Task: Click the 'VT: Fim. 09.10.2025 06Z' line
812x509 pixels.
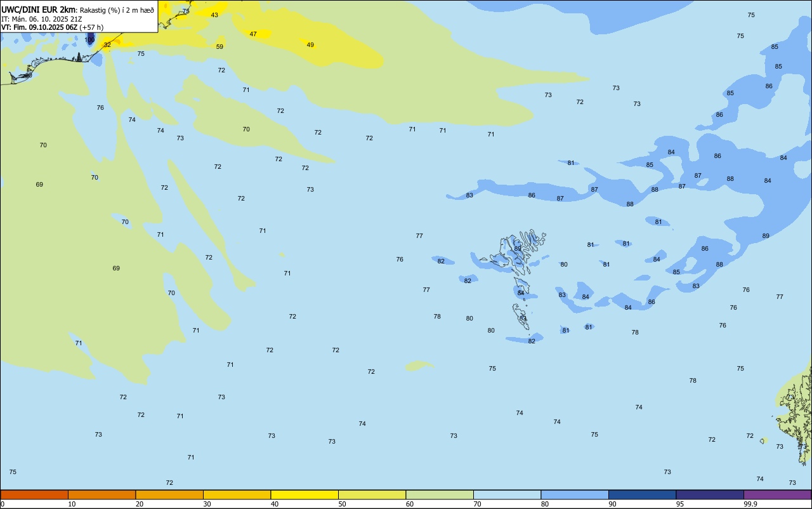Action: 39,27
